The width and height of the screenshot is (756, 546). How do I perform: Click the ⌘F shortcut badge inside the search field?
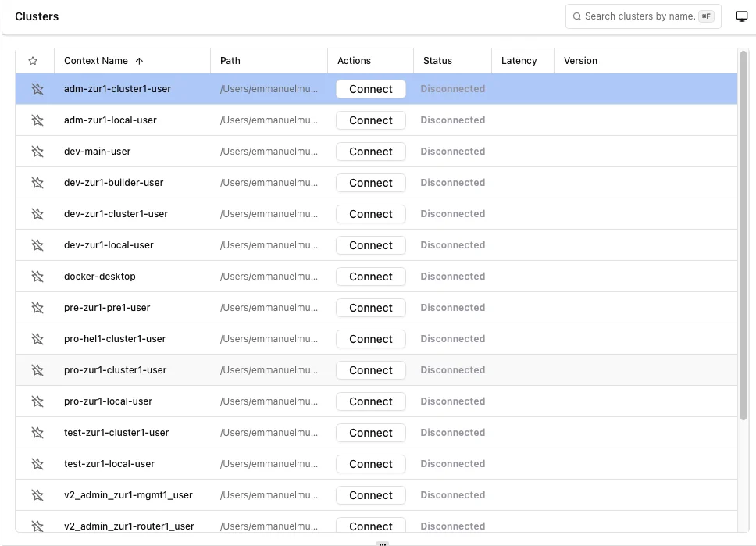pyautogui.click(x=705, y=16)
